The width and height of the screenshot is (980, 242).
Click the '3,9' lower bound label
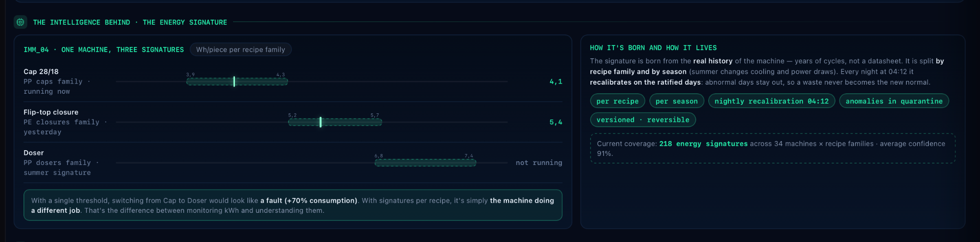coord(190,75)
